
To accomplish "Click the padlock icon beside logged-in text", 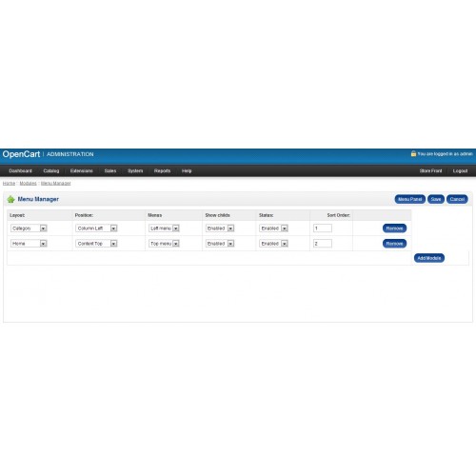I will (x=413, y=153).
